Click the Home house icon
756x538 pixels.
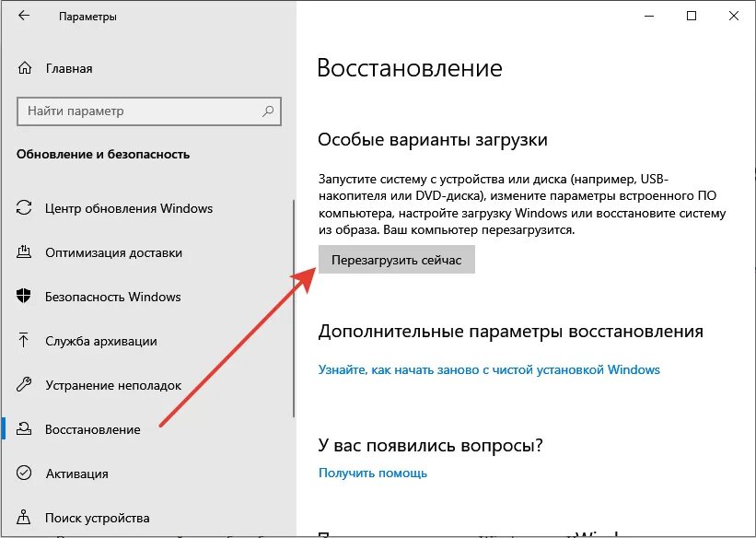tap(22, 68)
